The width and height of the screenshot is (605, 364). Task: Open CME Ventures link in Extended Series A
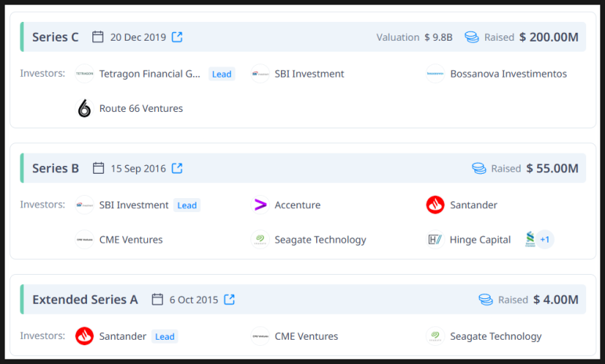tap(306, 336)
